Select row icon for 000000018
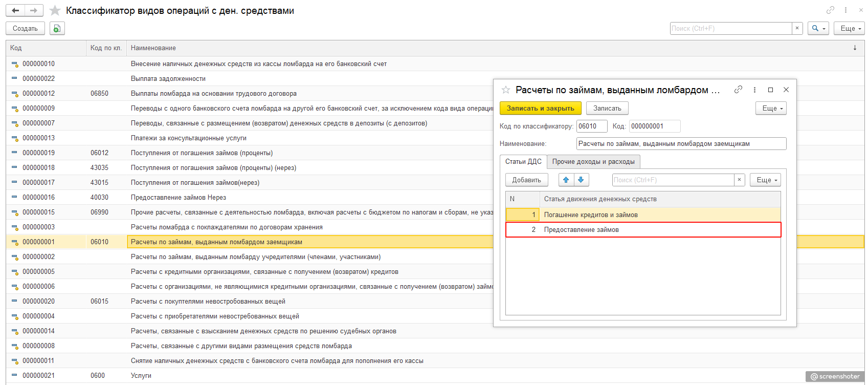This screenshot has height=385, width=868. (15, 168)
